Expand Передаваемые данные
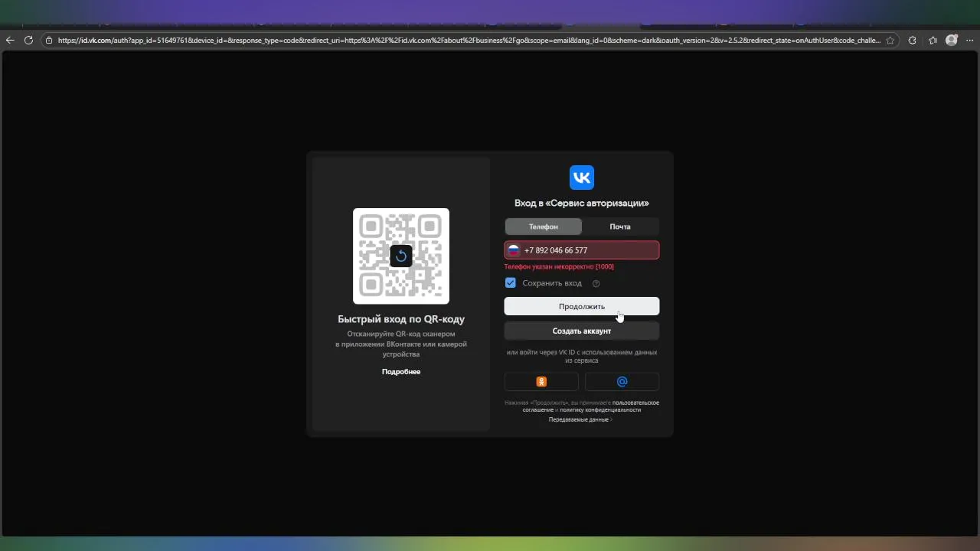 tap(580, 419)
